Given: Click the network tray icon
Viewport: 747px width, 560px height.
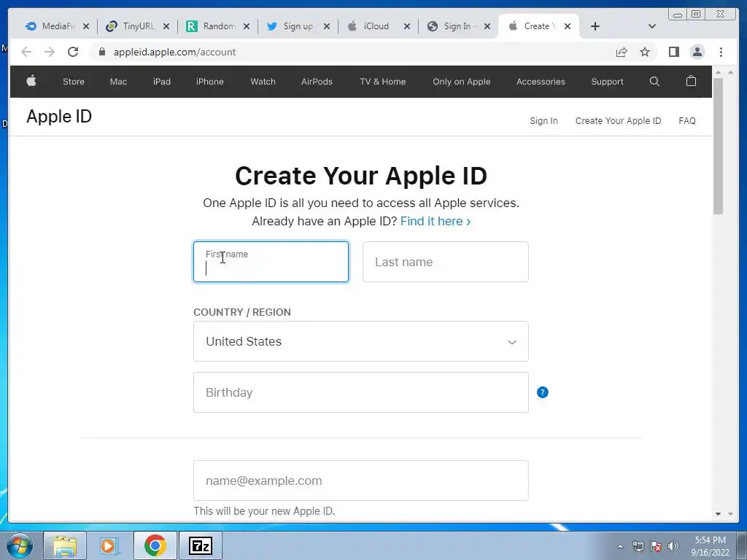Looking at the screenshot, I should point(638,546).
